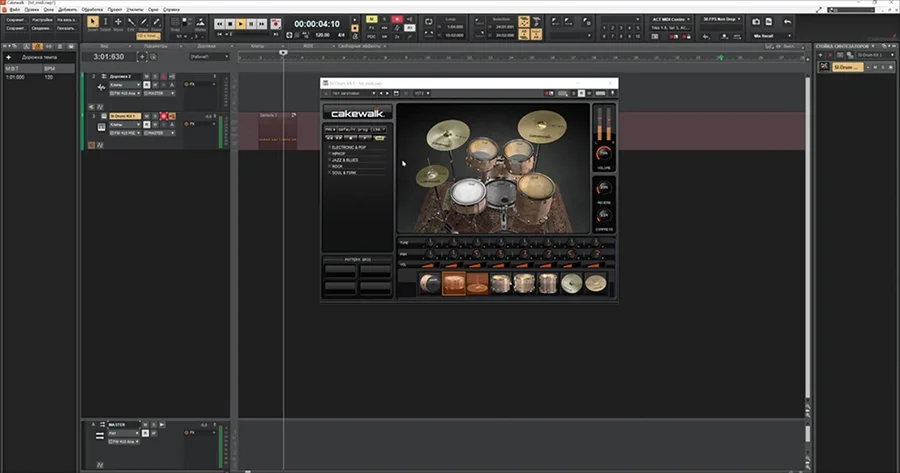
Task: Open the Рабочий workspace preset dropdown
Action: [210, 57]
